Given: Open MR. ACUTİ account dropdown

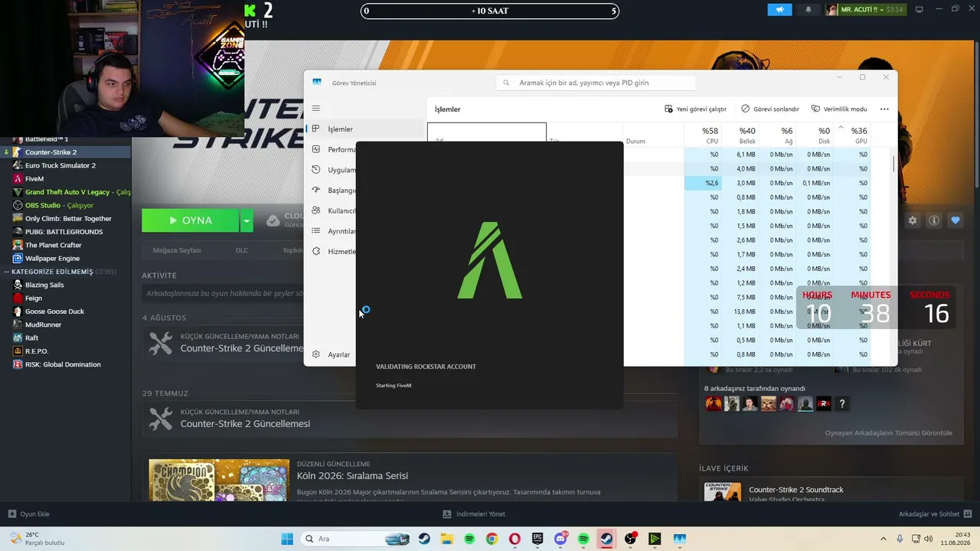Looking at the screenshot, I should [x=864, y=10].
